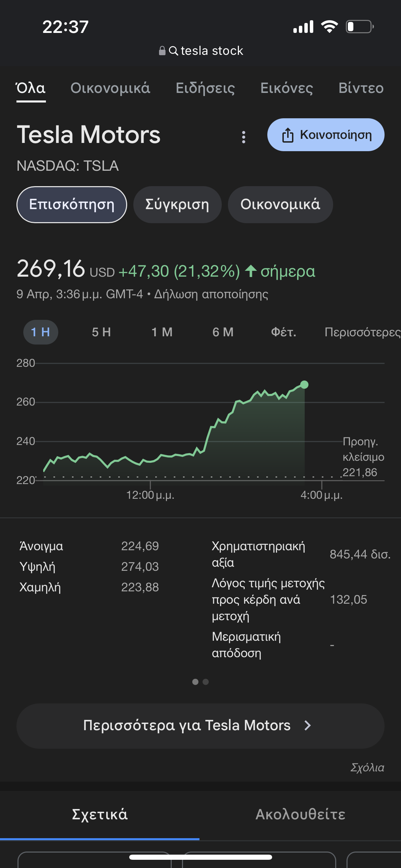
Task: Tap the search magnifier icon in address bar
Action: (x=173, y=51)
